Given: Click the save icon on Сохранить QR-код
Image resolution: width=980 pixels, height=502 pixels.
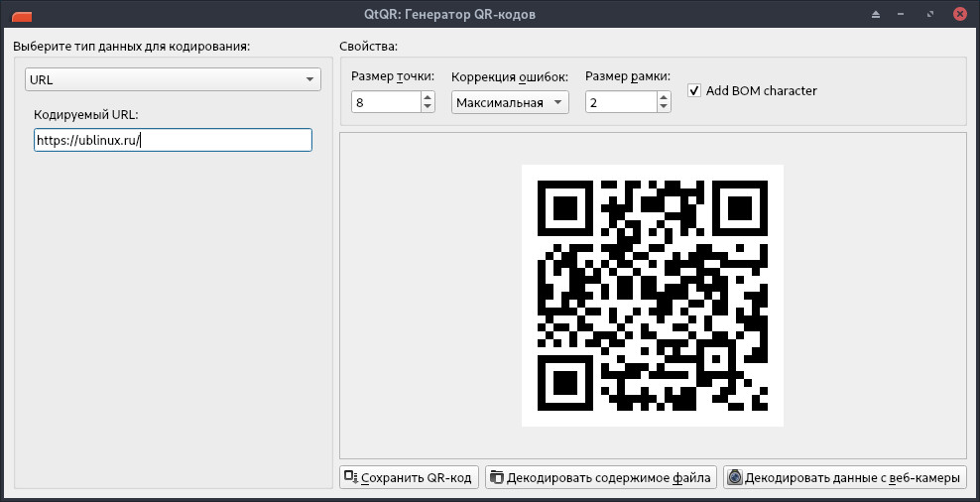Looking at the screenshot, I should pyautogui.click(x=351, y=477).
